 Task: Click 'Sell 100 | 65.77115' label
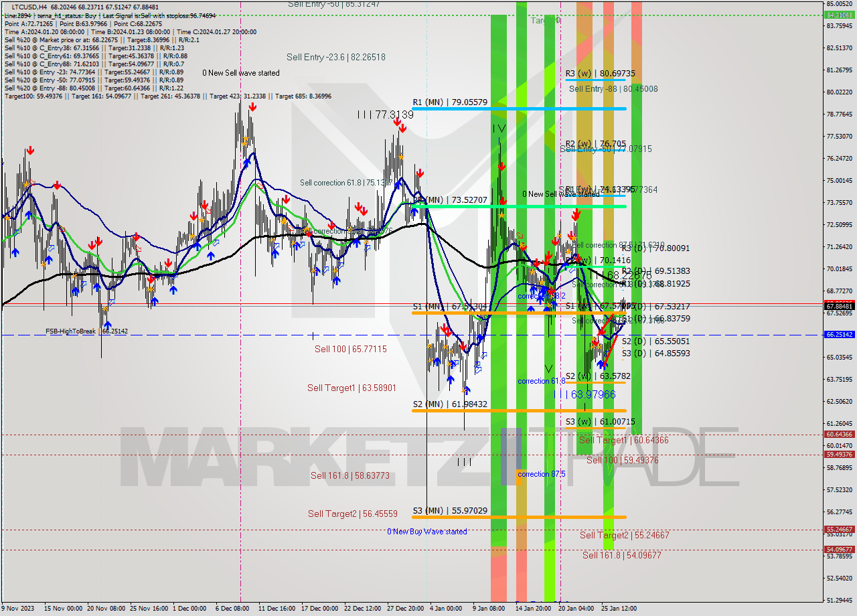[x=350, y=349]
